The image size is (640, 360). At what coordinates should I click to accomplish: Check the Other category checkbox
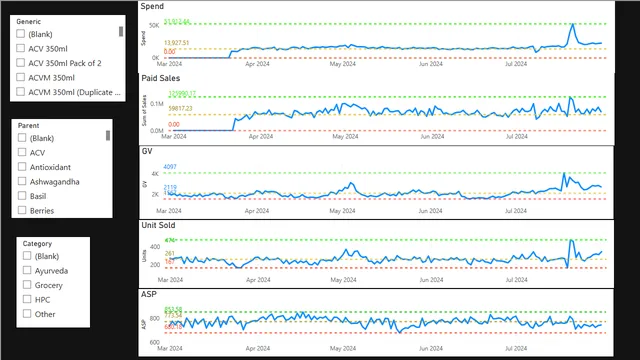pyautogui.click(x=27, y=314)
